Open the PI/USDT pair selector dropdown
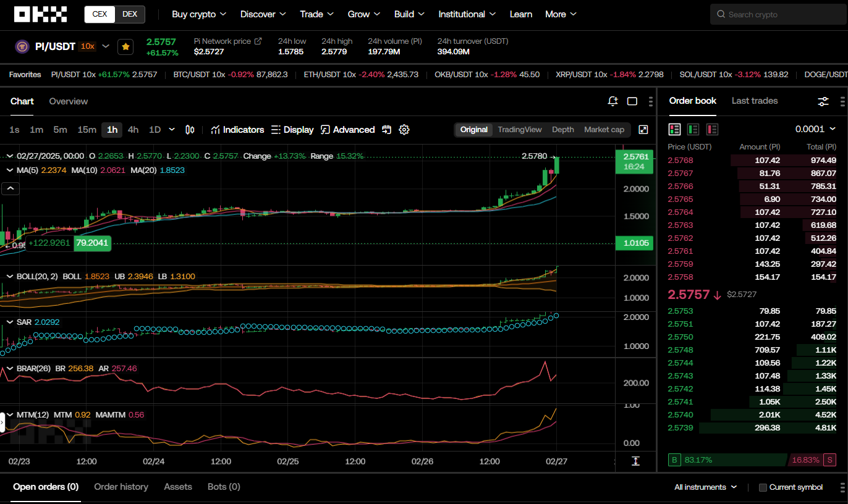 [x=106, y=46]
